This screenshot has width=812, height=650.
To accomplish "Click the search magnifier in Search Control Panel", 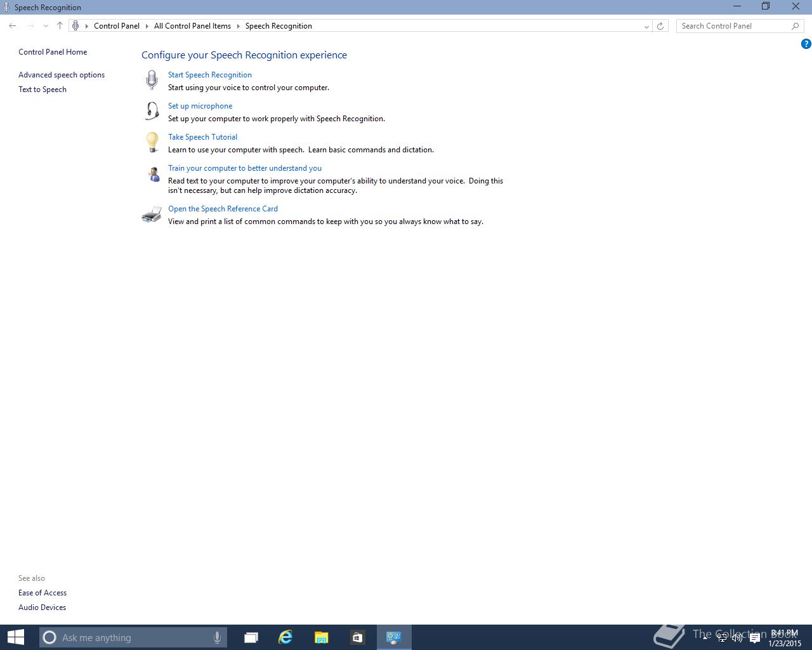I will 795,26.
